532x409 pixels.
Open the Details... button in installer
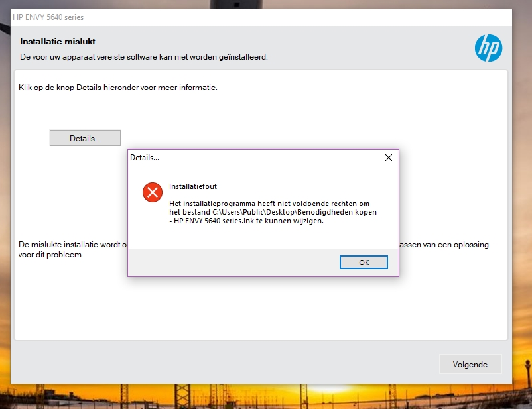[85, 138]
